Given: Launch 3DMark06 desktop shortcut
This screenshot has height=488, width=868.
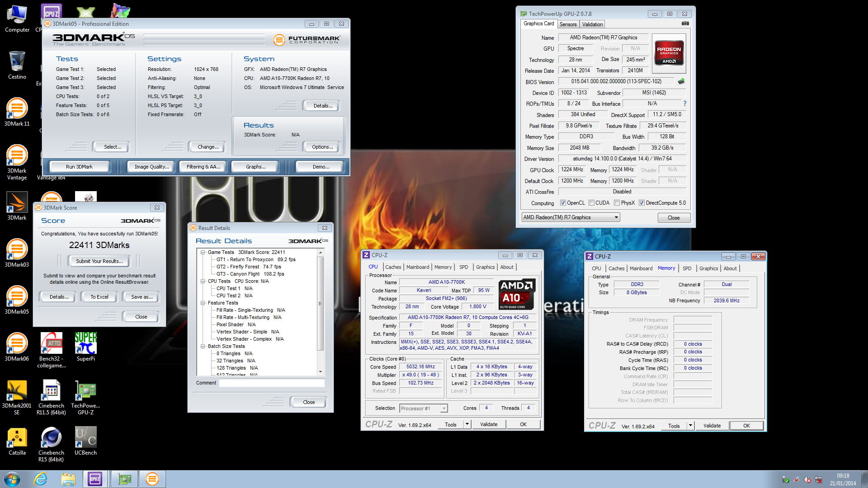Looking at the screenshot, I should pos(17,347).
